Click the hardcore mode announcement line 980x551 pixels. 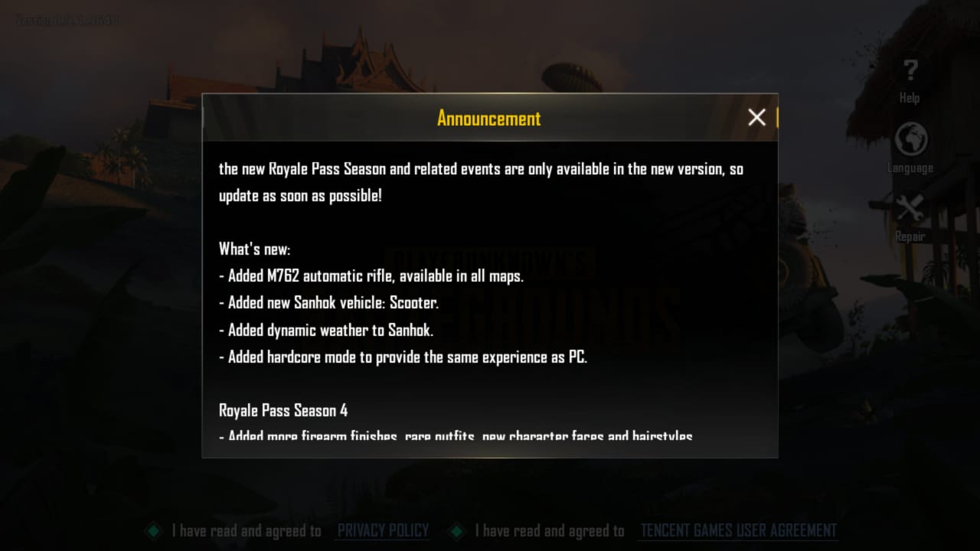(403, 357)
